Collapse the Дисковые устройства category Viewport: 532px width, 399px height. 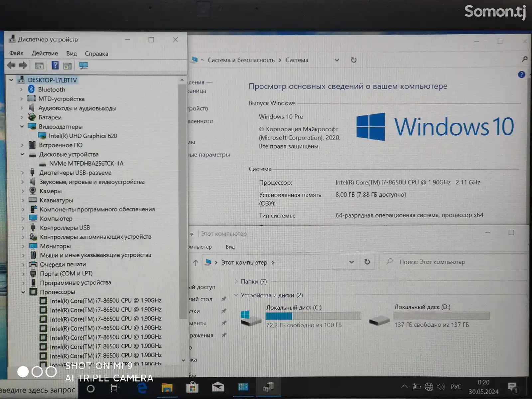pyautogui.click(x=22, y=154)
